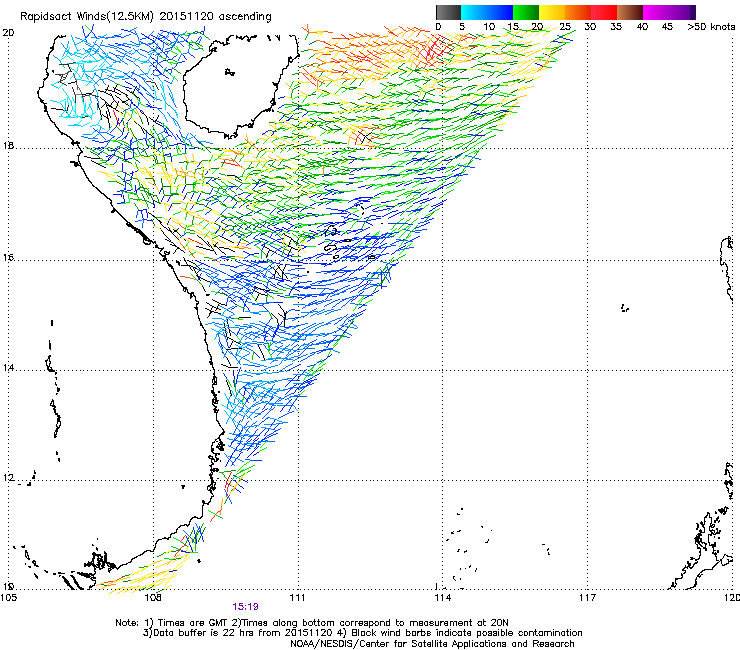Click the legend label '5'
This screenshot has width=740, height=650.
(462, 27)
